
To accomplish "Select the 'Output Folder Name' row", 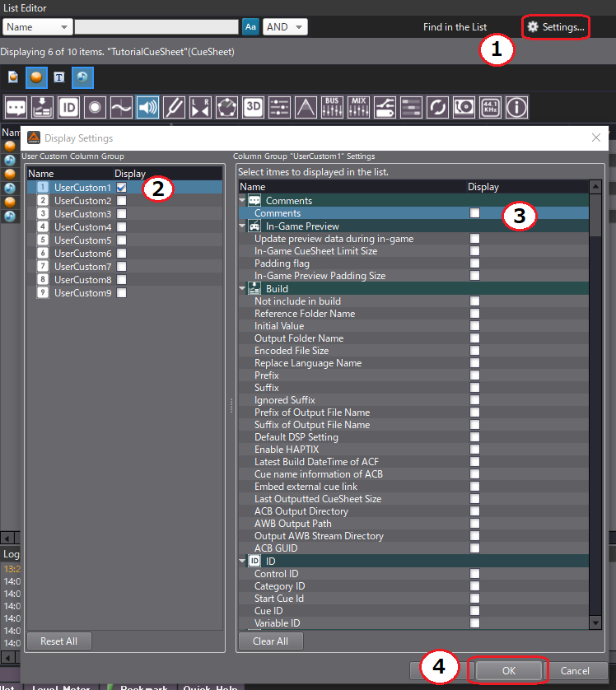I will (413, 338).
